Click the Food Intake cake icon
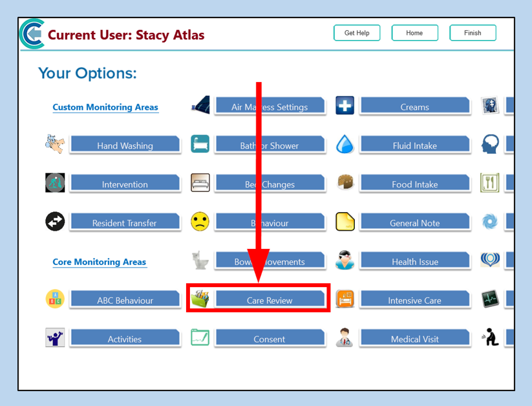 (x=345, y=183)
